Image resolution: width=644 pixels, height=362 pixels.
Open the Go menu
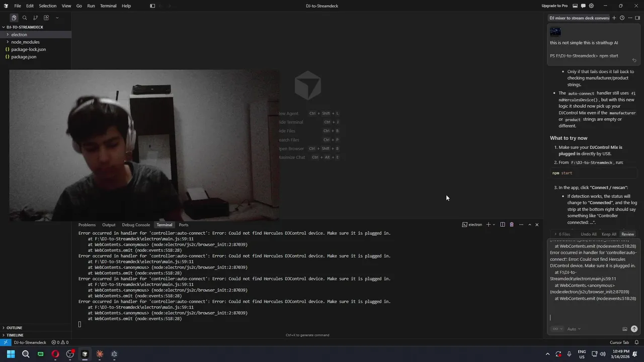coord(79,6)
